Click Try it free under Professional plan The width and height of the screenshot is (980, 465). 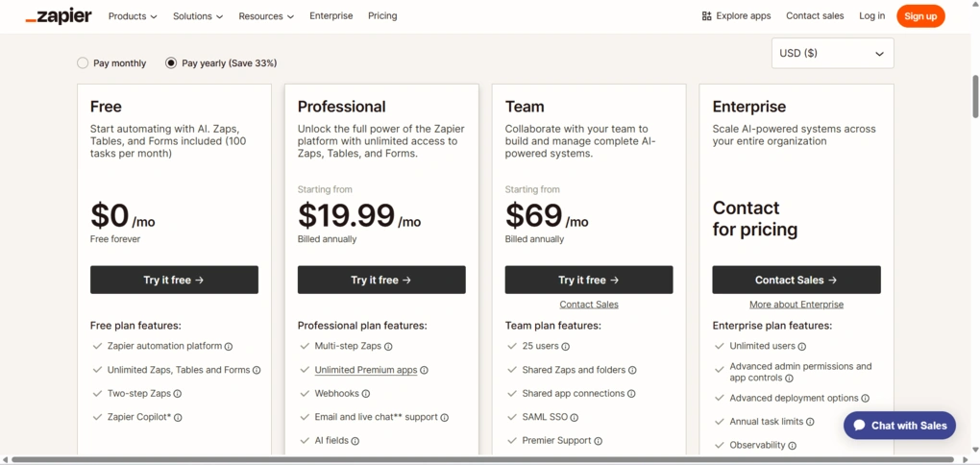pos(381,280)
